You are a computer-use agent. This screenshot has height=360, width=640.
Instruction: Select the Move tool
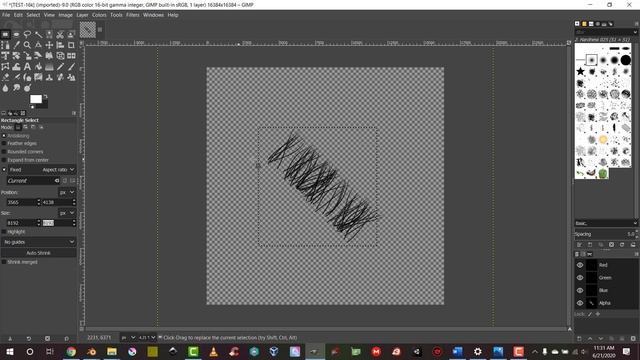pyautogui.click(x=49, y=45)
